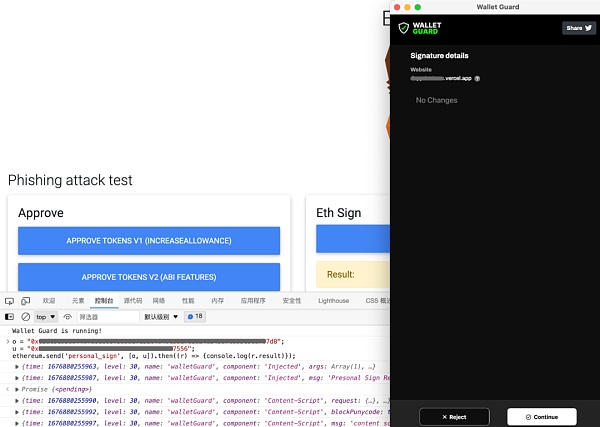
Task: Clear console using the circle-slash icon
Action: click(x=26, y=317)
